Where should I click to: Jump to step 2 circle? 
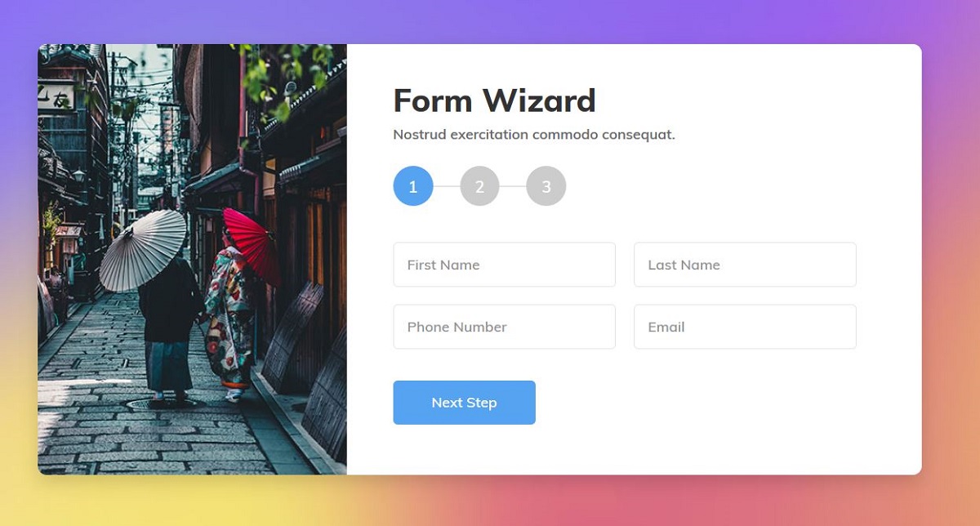tap(479, 186)
